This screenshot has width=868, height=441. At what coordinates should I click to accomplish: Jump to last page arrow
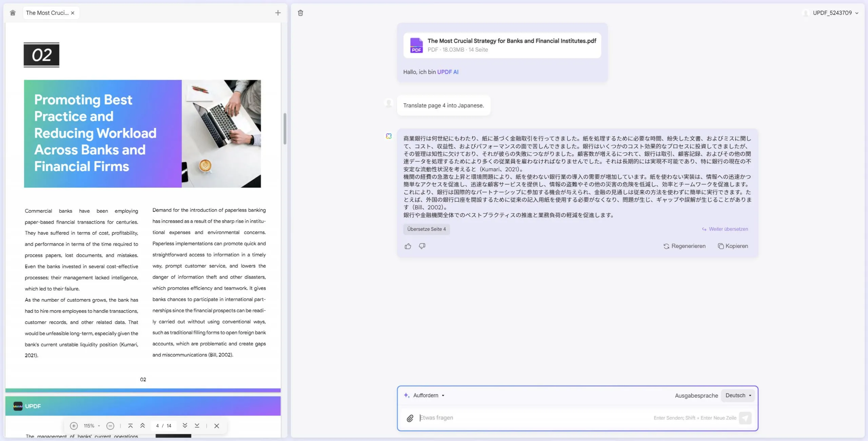197,426
